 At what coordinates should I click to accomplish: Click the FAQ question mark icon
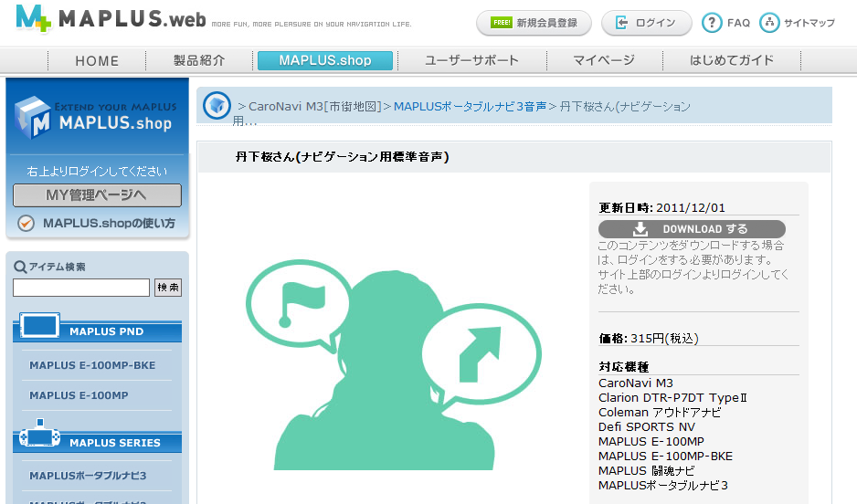(x=712, y=23)
